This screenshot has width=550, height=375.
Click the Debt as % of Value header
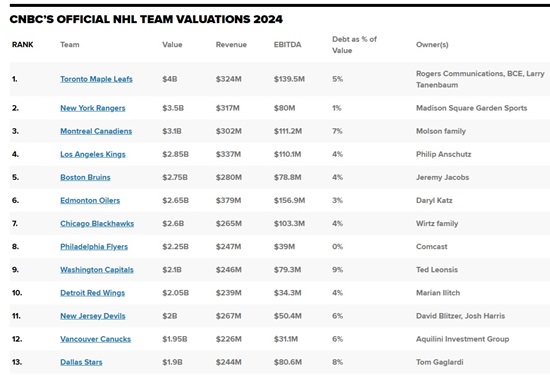pyautogui.click(x=354, y=45)
